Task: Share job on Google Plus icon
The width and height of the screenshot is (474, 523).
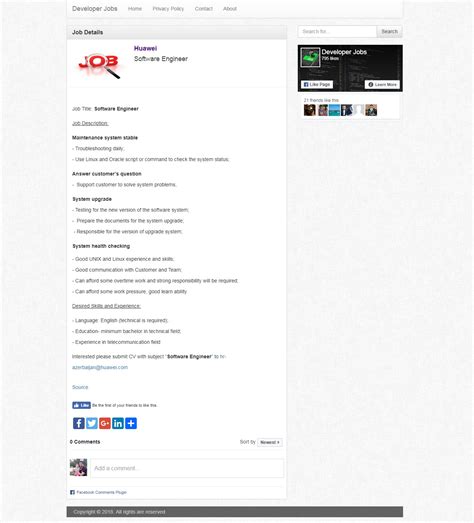Action: click(x=105, y=423)
